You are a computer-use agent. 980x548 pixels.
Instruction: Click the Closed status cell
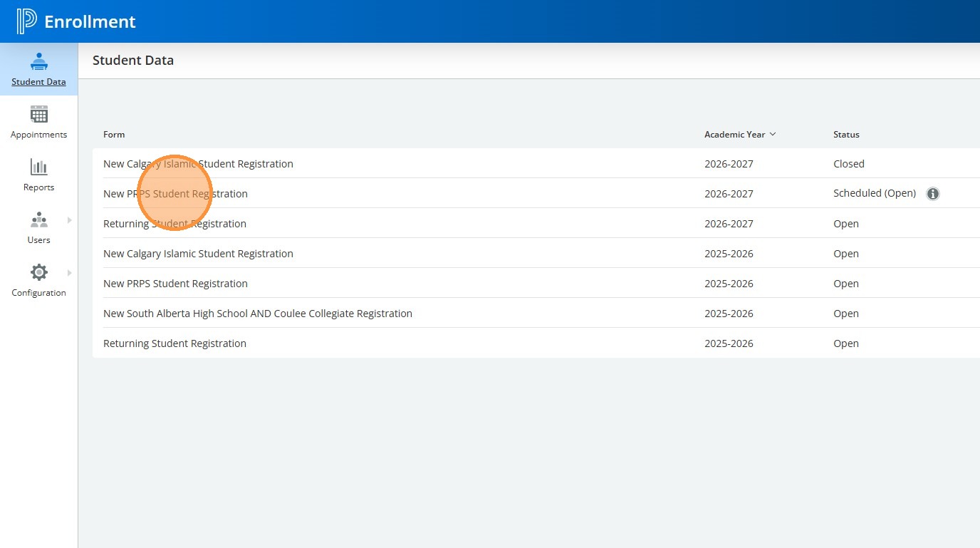[x=849, y=164]
